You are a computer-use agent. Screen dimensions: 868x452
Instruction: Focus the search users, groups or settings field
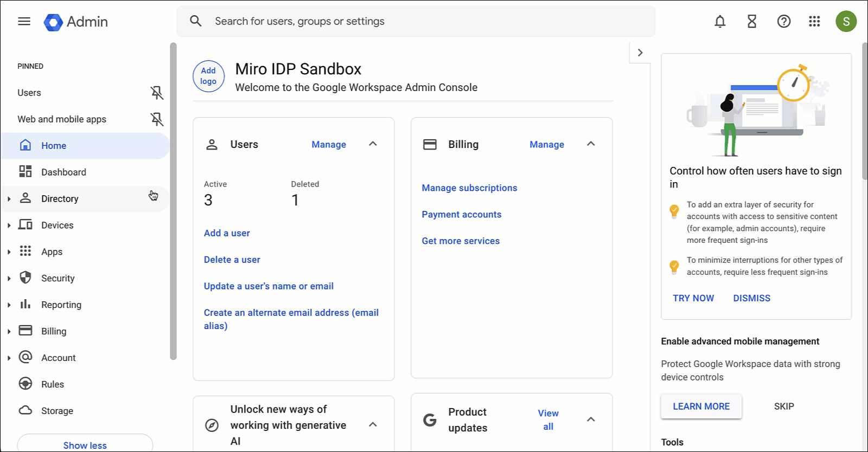coord(416,21)
